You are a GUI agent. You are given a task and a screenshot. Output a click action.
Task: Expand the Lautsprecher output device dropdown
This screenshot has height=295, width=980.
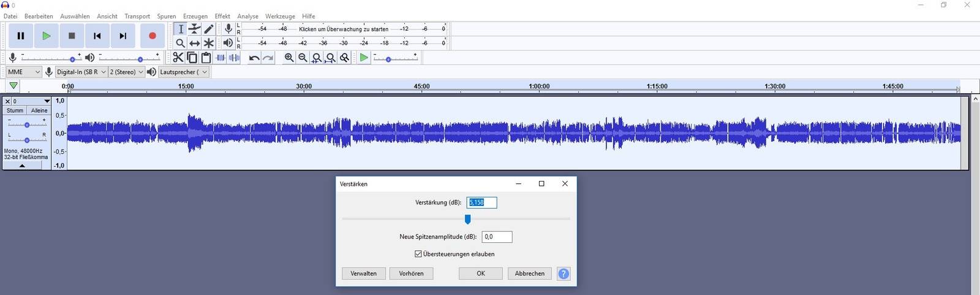[x=184, y=72]
